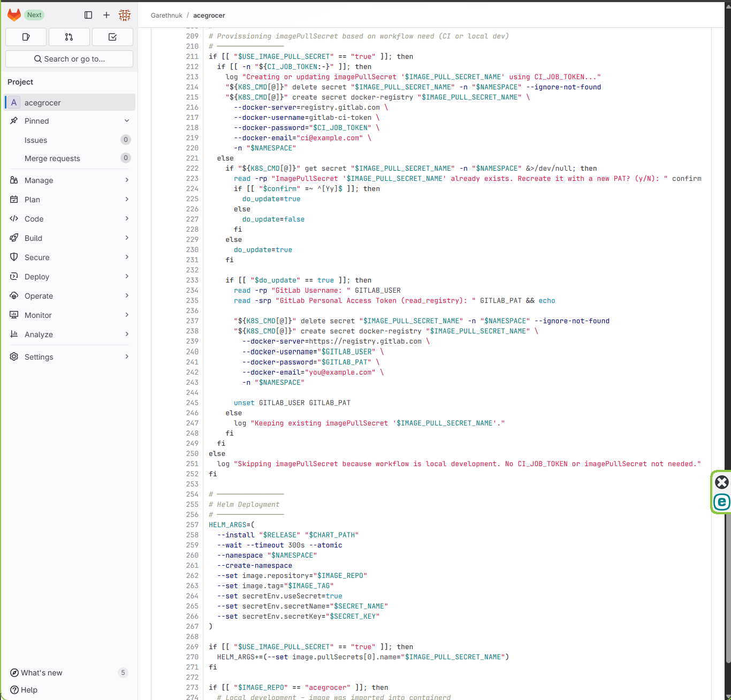Image resolution: width=731 pixels, height=700 pixels.
Task: Open the Monitor menu item
Action: 70,315
